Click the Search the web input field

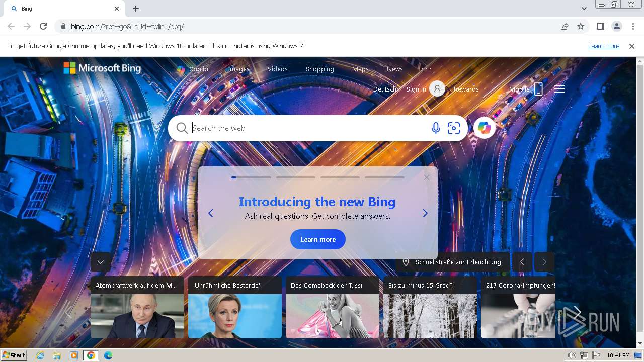click(x=307, y=128)
